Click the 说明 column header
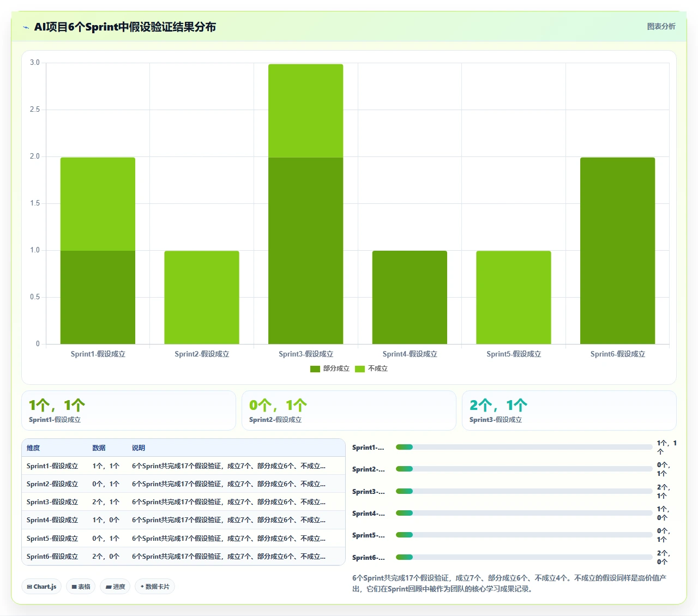This screenshot has width=698, height=616. [x=139, y=448]
